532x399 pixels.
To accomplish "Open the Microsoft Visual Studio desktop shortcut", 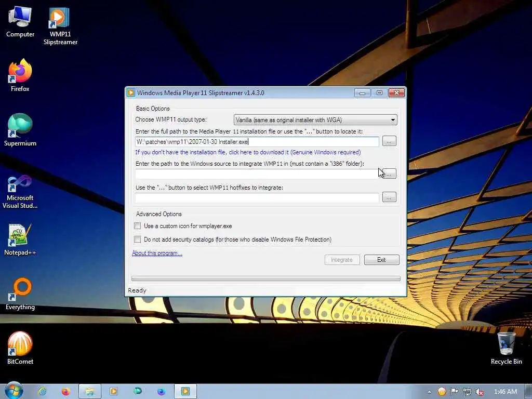I will [20, 192].
